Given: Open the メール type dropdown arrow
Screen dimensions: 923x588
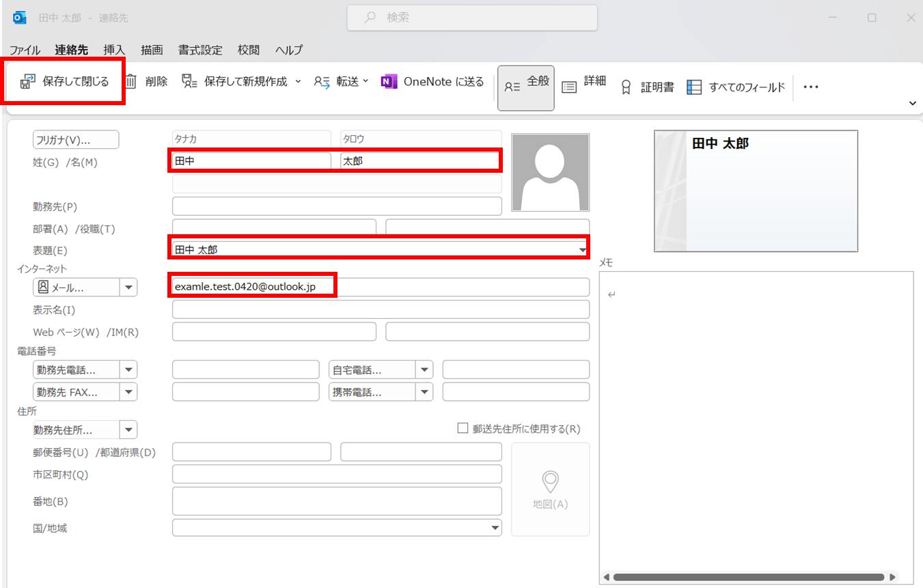Looking at the screenshot, I should (128, 288).
